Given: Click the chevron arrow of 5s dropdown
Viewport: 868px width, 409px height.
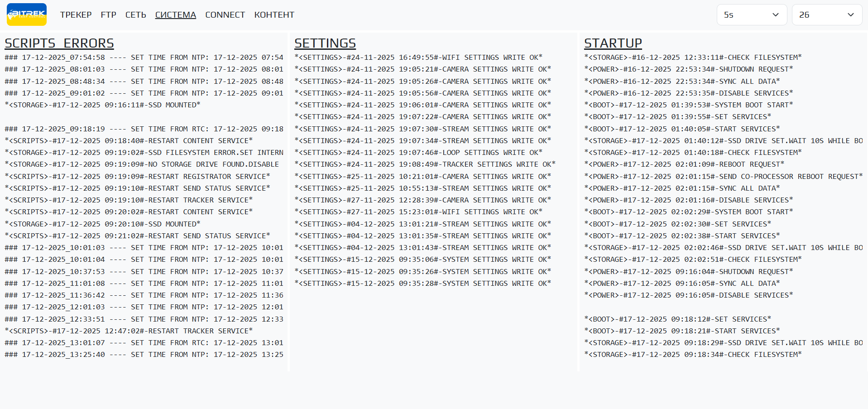Looking at the screenshot, I should point(775,15).
